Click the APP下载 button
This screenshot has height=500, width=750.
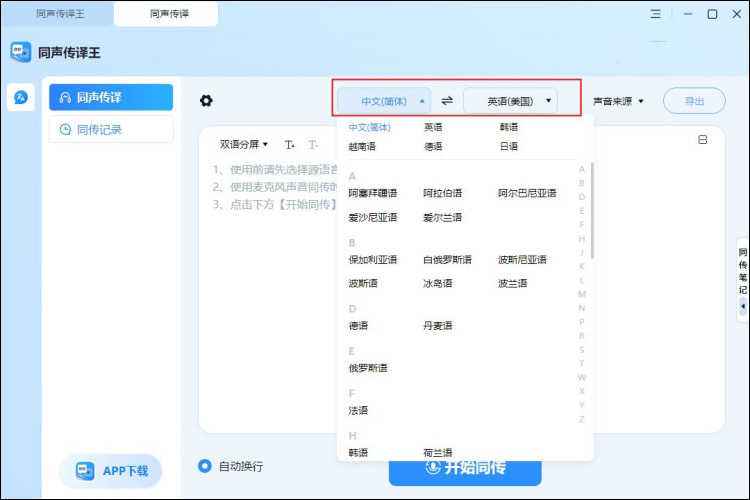coord(111,471)
